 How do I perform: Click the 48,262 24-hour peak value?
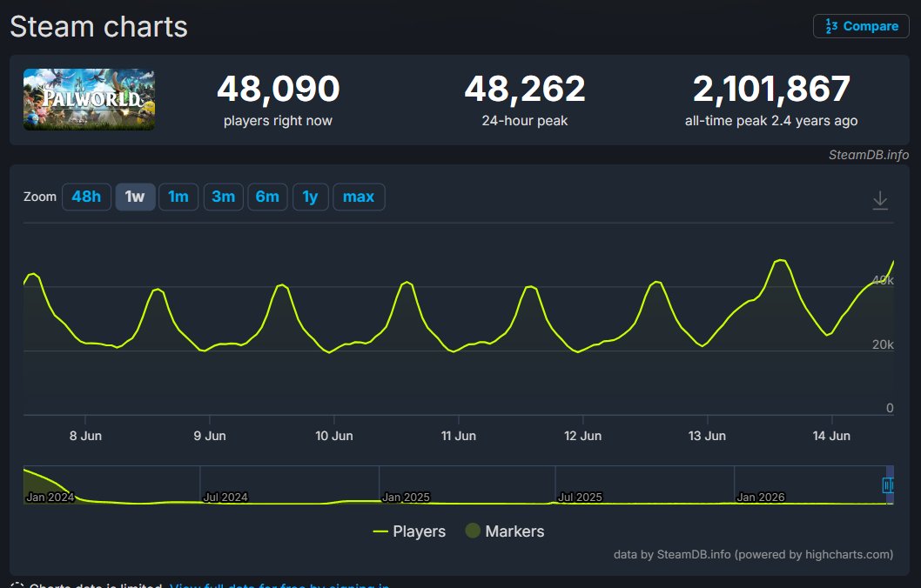pyautogui.click(x=525, y=89)
